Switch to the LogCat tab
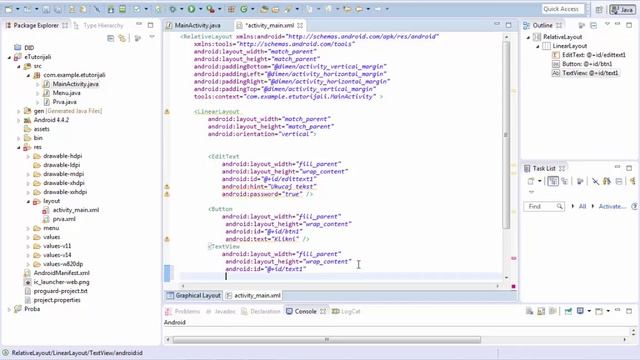 [347, 311]
